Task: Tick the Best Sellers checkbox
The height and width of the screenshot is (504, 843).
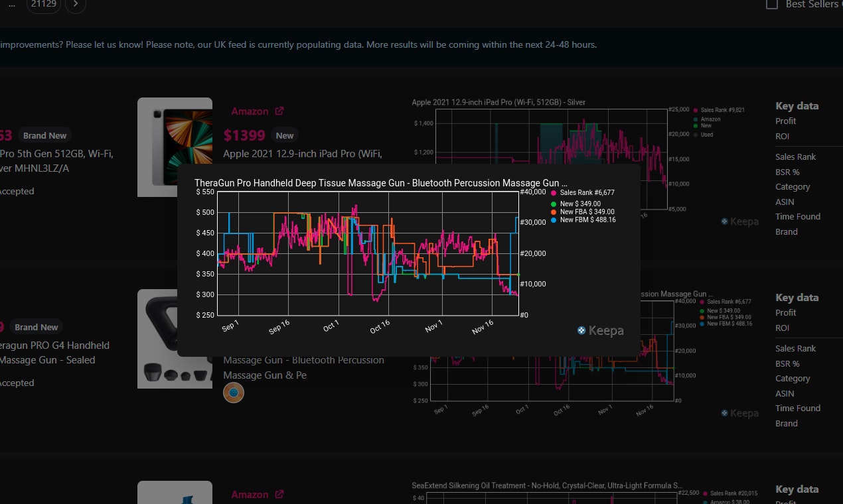Action: tap(772, 4)
